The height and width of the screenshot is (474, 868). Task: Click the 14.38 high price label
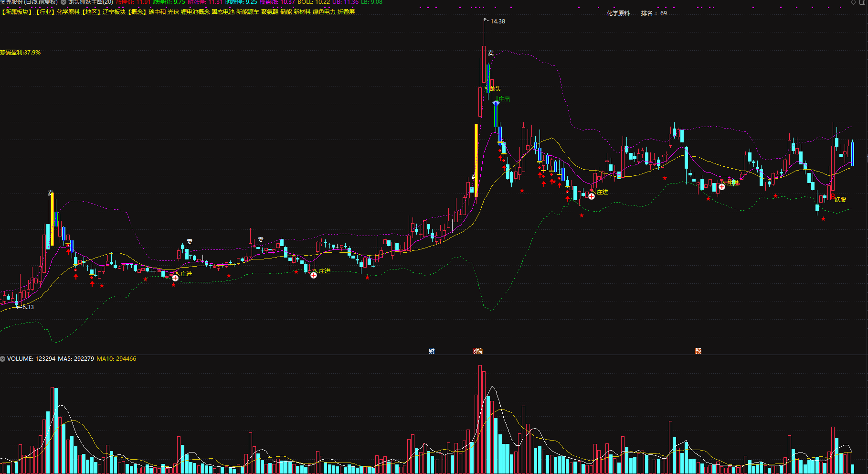tap(498, 22)
